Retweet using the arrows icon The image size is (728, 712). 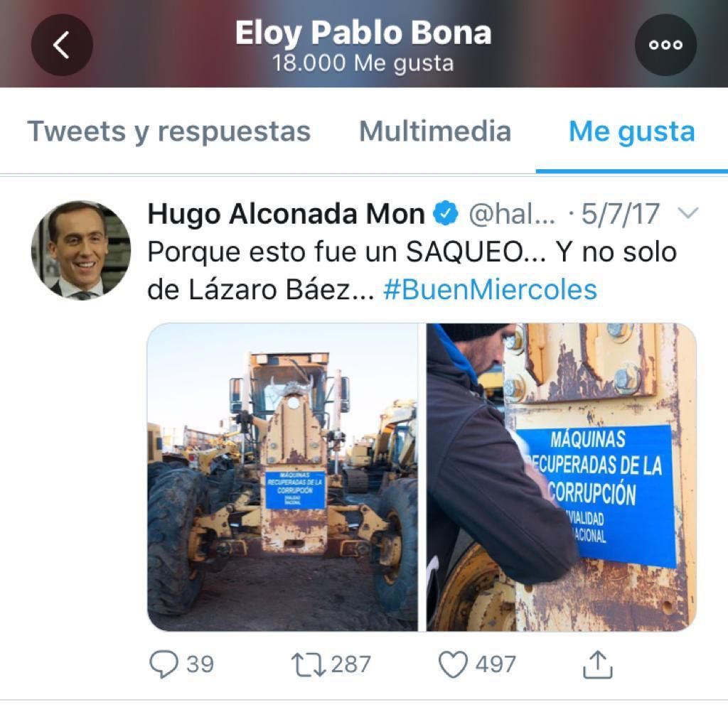pyautogui.click(x=309, y=664)
